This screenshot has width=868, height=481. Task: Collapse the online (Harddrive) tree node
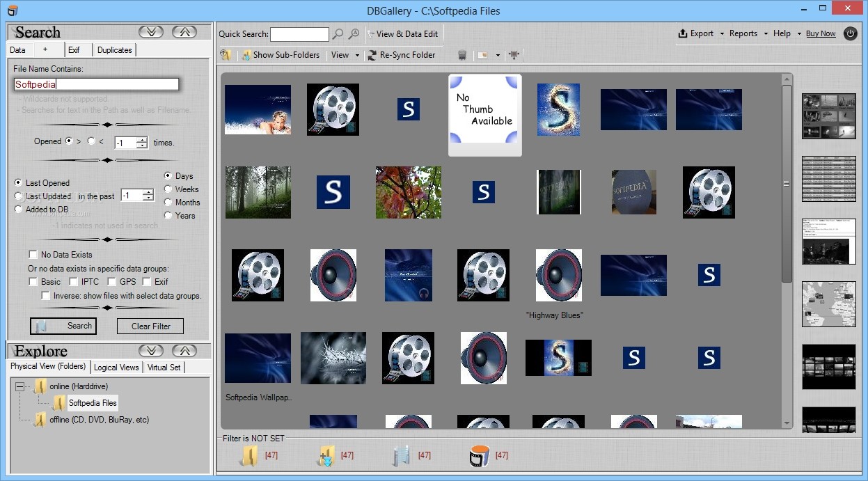[19, 386]
